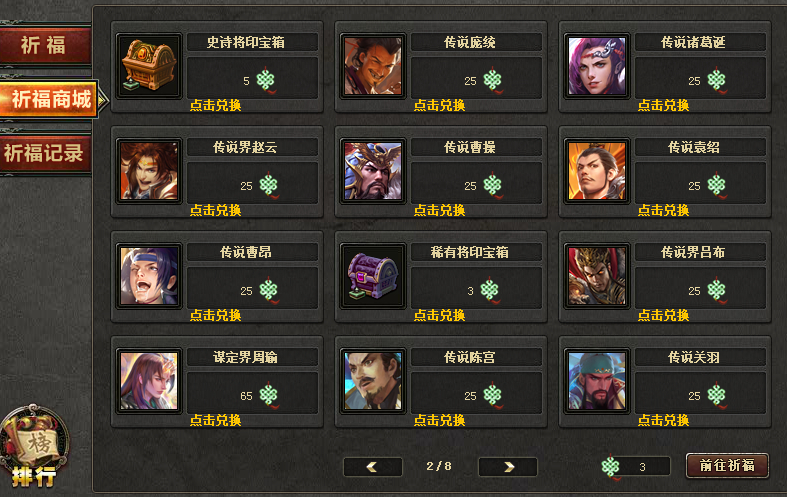Click the 稀有将印宝箱 purple chest icon
The height and width of the screenshot is (497, 787).
pos(373,276)
